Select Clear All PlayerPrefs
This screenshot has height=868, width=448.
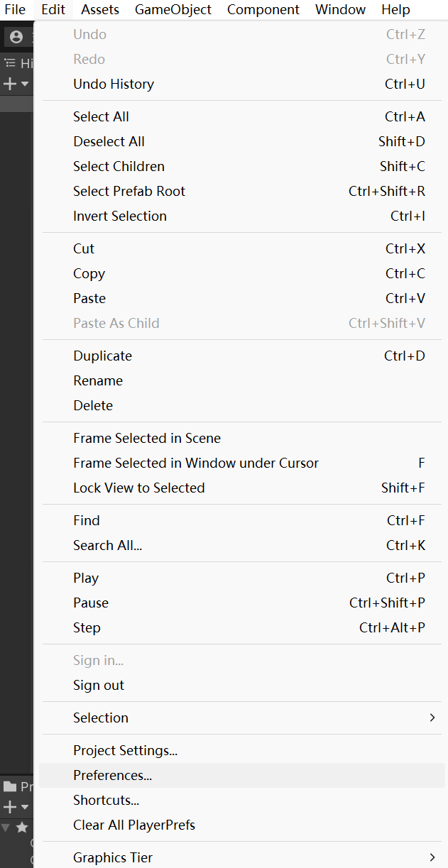pos(133,825)
